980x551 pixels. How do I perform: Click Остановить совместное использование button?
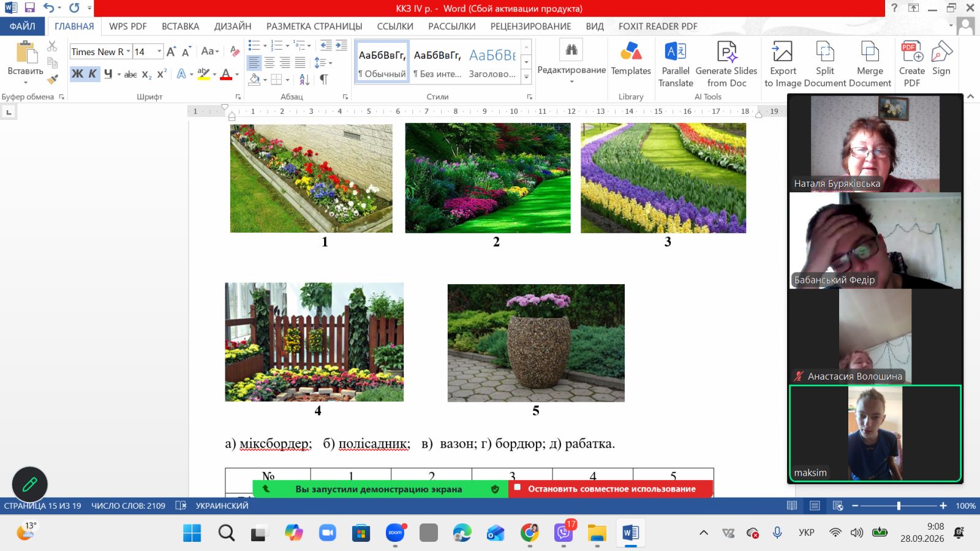pos(611,489)
